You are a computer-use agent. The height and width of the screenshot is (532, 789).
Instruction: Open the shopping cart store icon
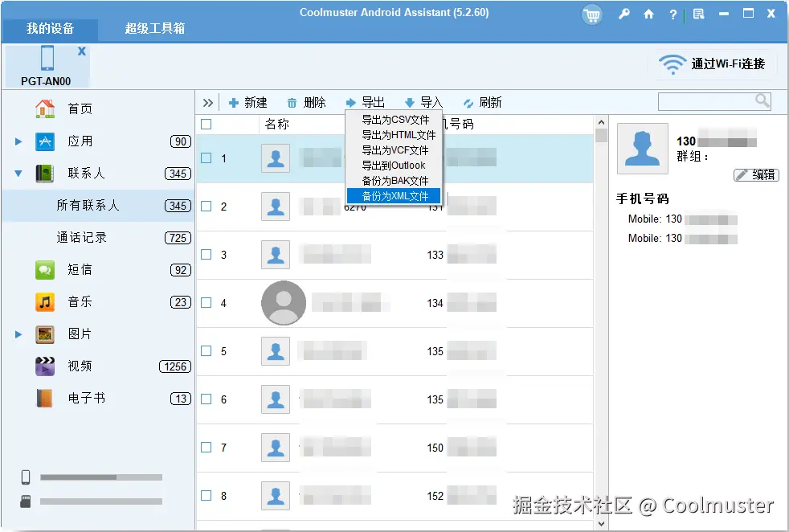click(591, 14)
